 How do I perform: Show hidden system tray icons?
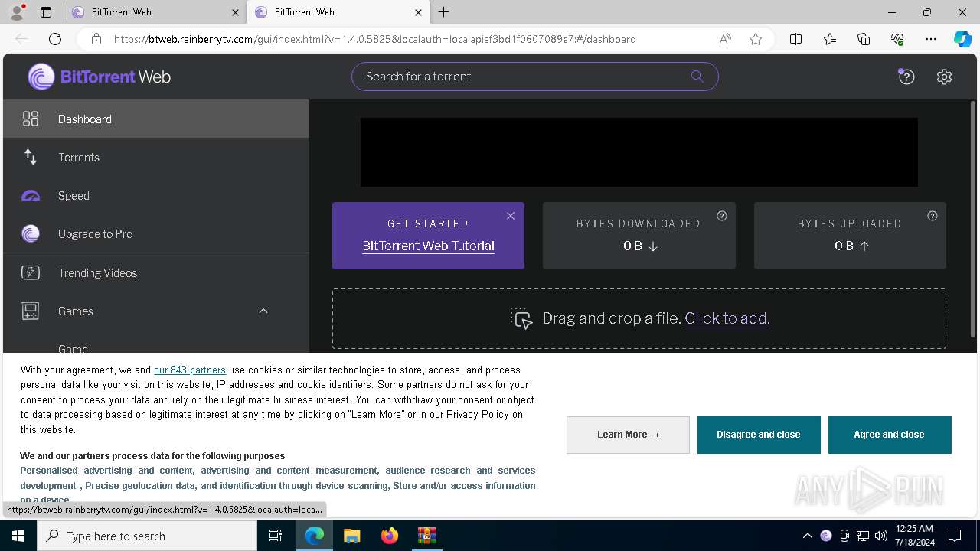tap(807, 536)
